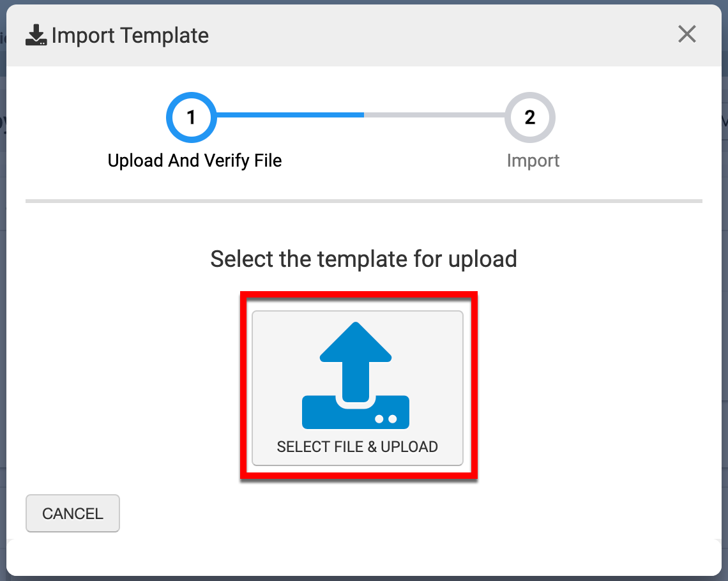
Task: Click the drive tray base of upload icon
Action: tap(355, 412)
